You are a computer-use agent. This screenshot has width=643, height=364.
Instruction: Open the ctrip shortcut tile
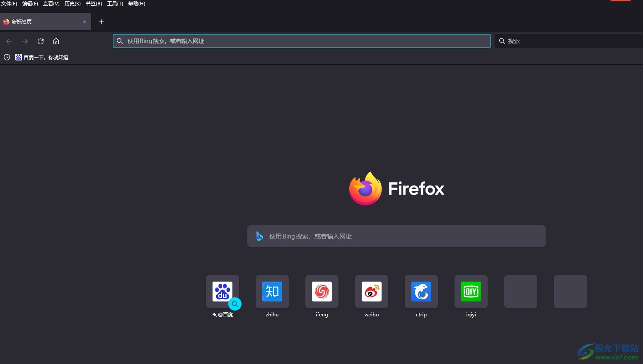click(421, 292)
